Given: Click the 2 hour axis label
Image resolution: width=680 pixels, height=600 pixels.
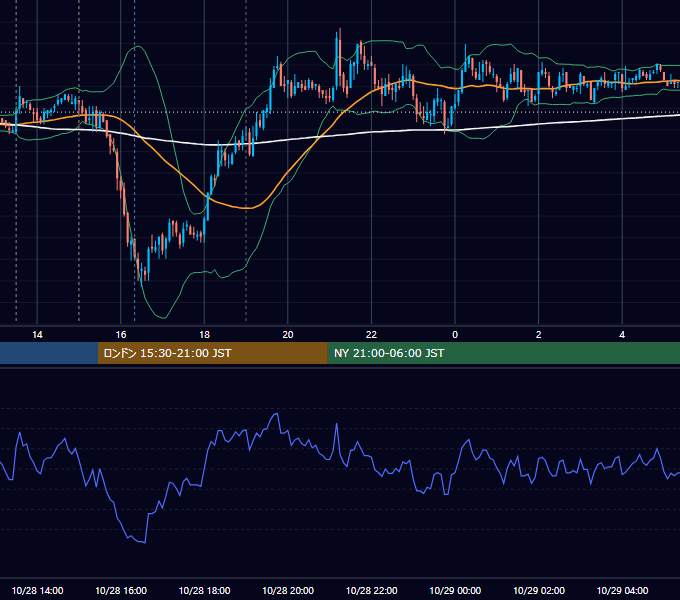Looking at the screenshot, I should [x=539, y=335].
